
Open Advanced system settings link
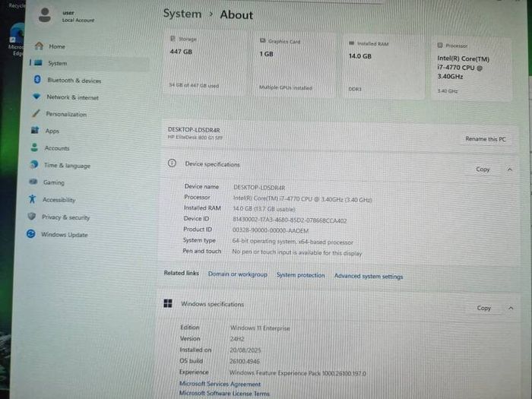(369, 276)
